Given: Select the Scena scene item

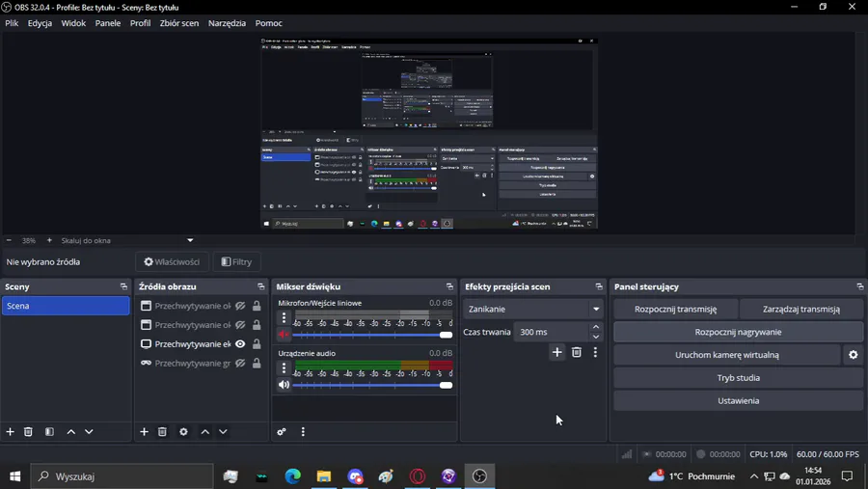Looking at the screenshot, I should pos(66,306).
